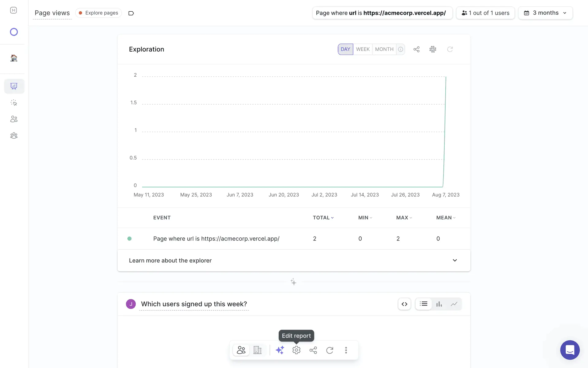Switch report to line chart view
Image resolution: width=588 pixels, height=368 pixels.
(454, 304)
